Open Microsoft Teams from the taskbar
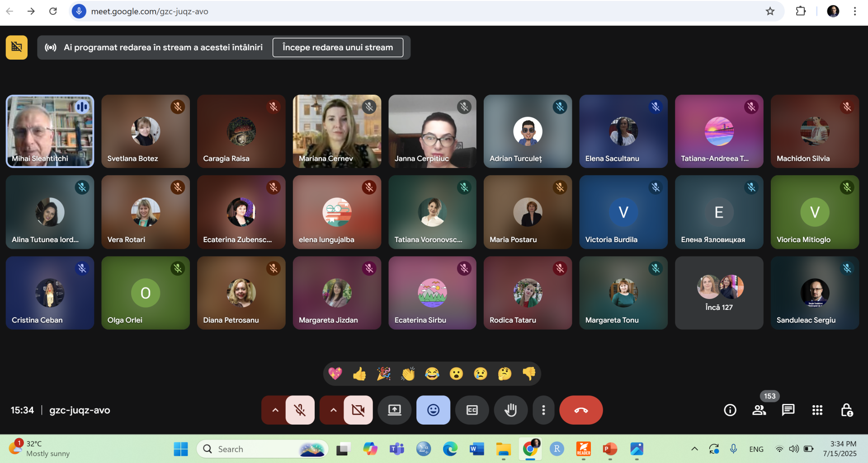The width and height of the screenshot is (868, 463). point(397,449)
